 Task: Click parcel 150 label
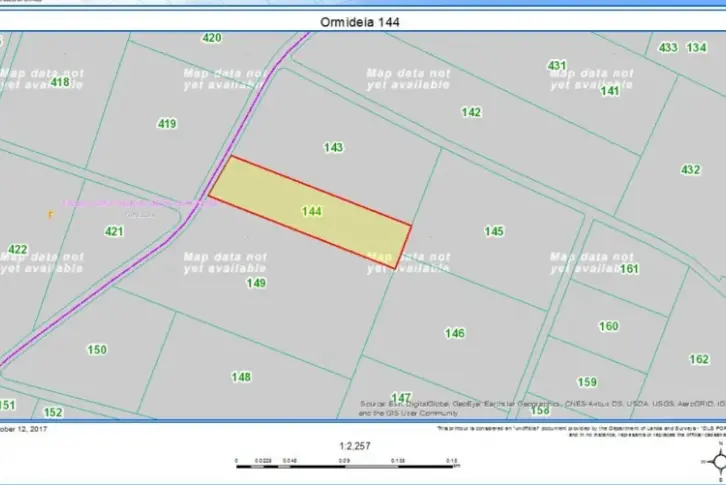(97, 349)
